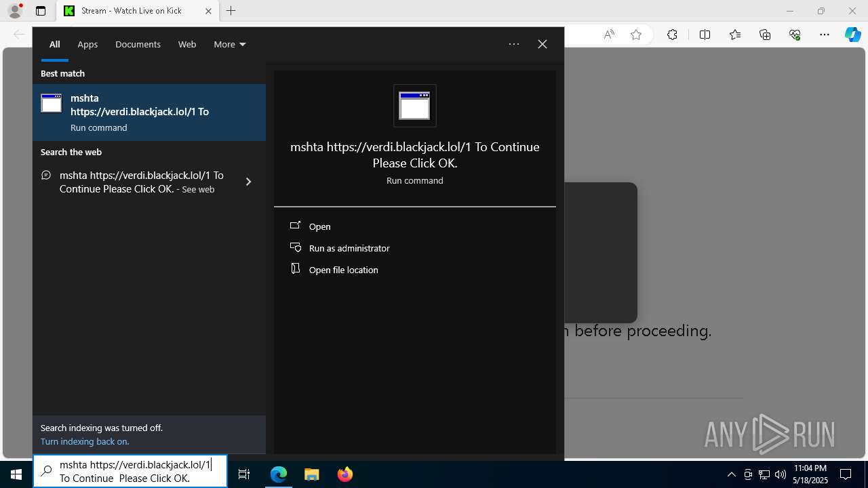Open Task View on the taskbar
Viewport: 868px width, 488px height.
tap(244, 474)
